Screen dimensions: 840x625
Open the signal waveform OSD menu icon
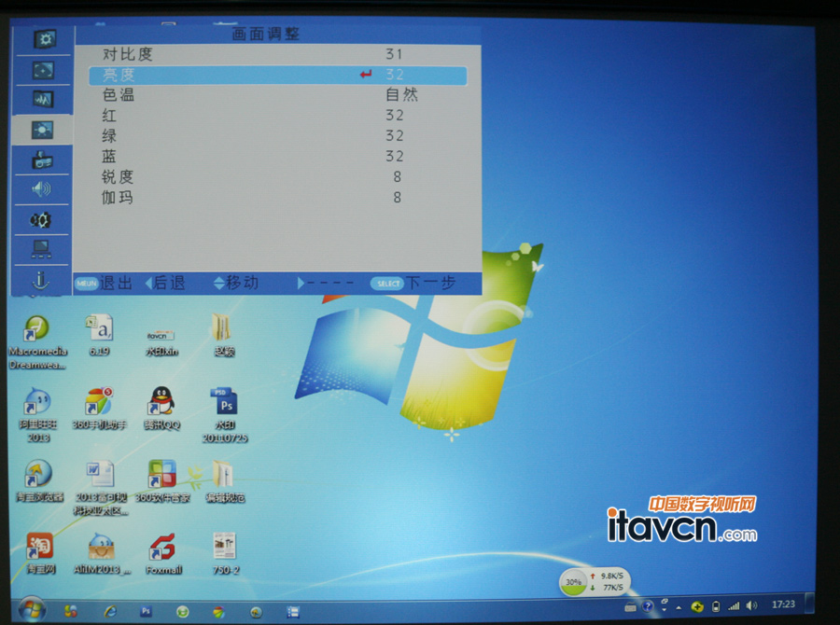click(x=43, y=99)
